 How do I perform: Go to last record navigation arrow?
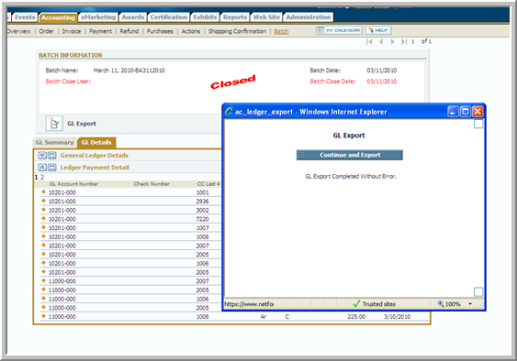point(404,42)
